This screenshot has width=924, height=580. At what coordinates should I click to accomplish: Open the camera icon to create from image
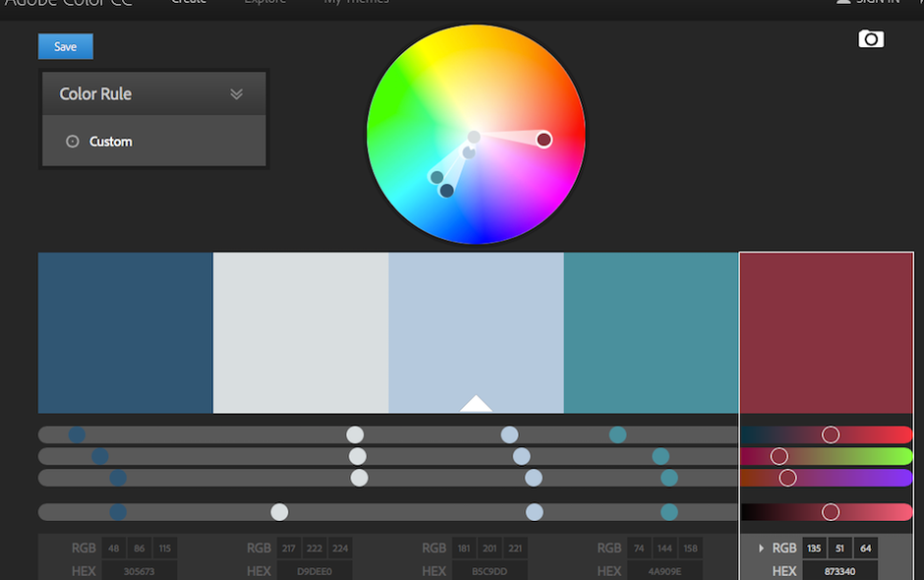point(870,39)
